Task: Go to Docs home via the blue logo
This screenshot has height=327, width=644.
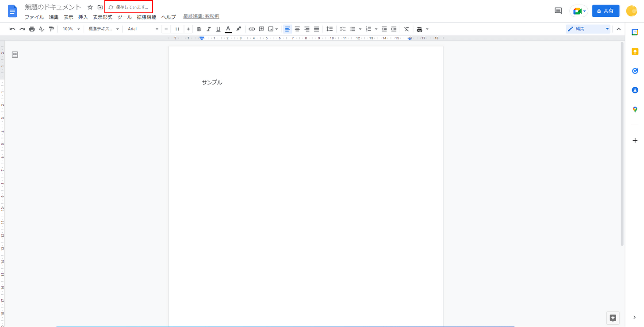Action: (12, 11)
